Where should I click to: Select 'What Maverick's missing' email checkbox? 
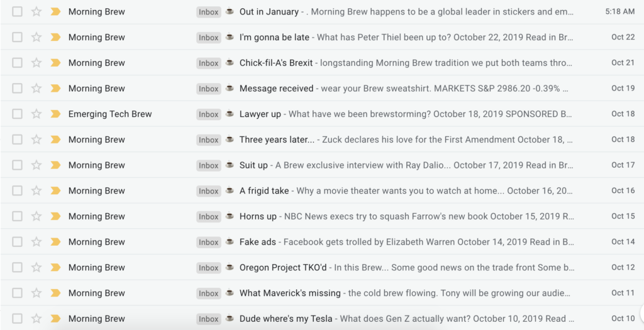click(17, 293)
